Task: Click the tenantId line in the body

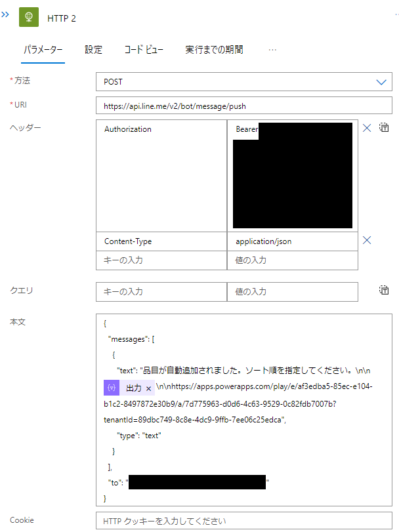Action: (195, 420)
